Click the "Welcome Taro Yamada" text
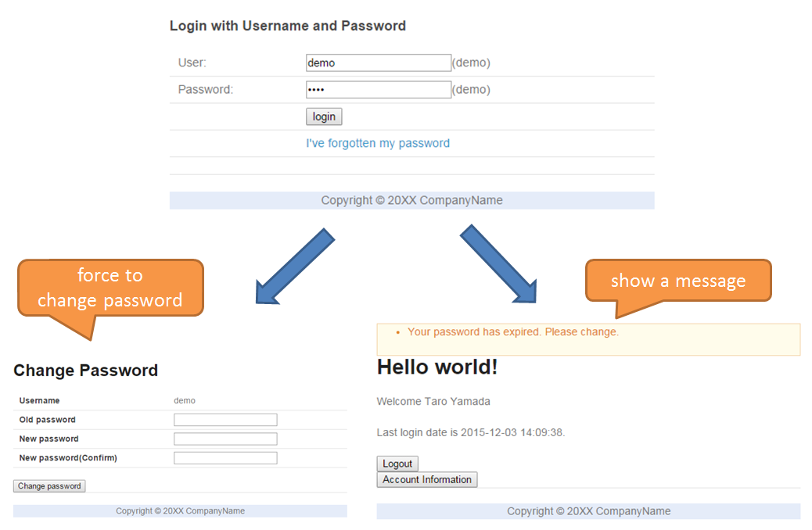Viewport: 812px width, 530px height. (x=433, y=401)
